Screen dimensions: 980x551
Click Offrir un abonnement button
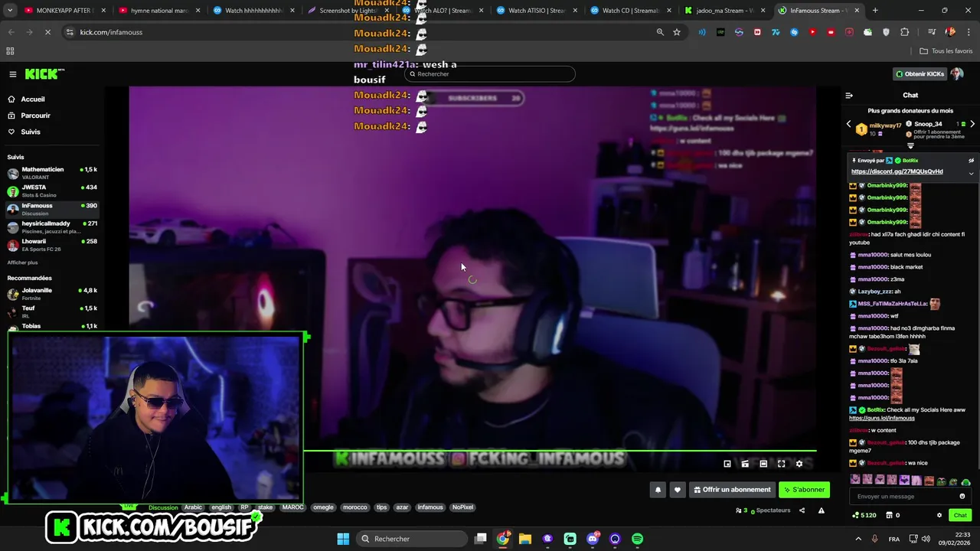(x=732, y=490)
